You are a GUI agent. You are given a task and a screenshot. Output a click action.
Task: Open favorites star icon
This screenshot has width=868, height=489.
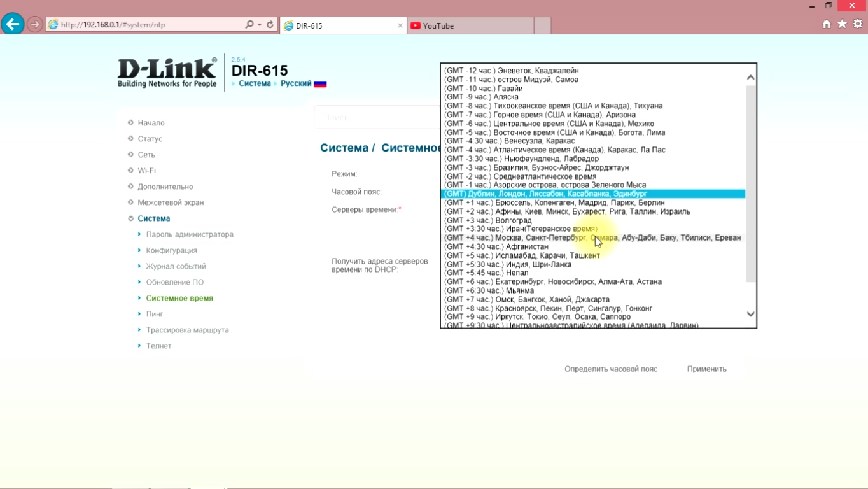tap(842, 24)
